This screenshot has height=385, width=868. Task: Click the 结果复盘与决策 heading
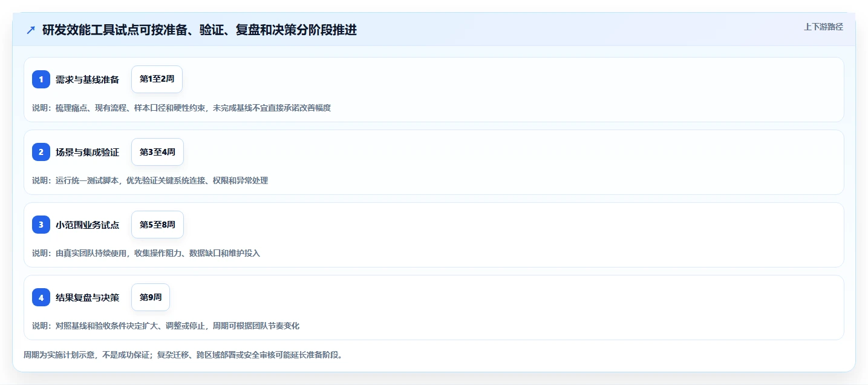pyautogui.click(x=87, y=297)
